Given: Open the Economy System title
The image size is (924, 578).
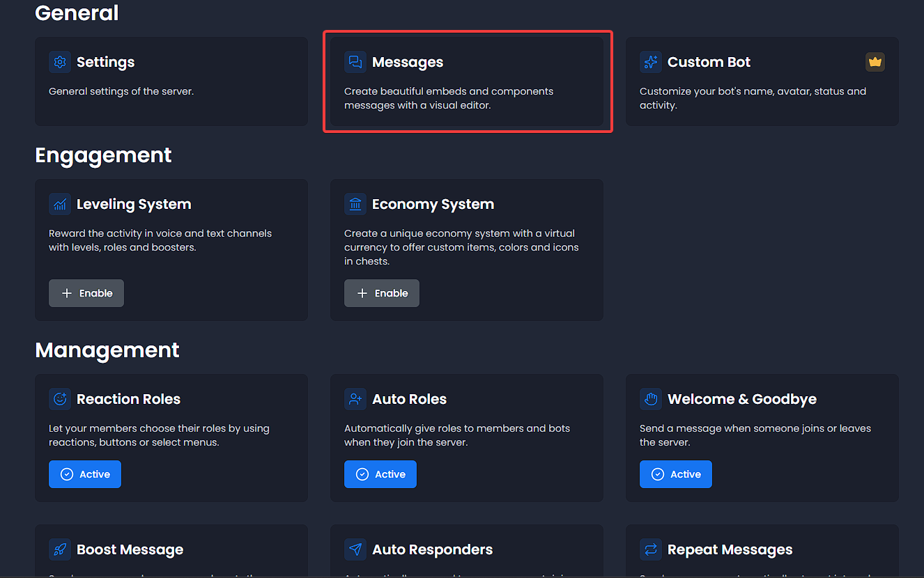Looking at the screenshot, I should [x=433, y=204].
